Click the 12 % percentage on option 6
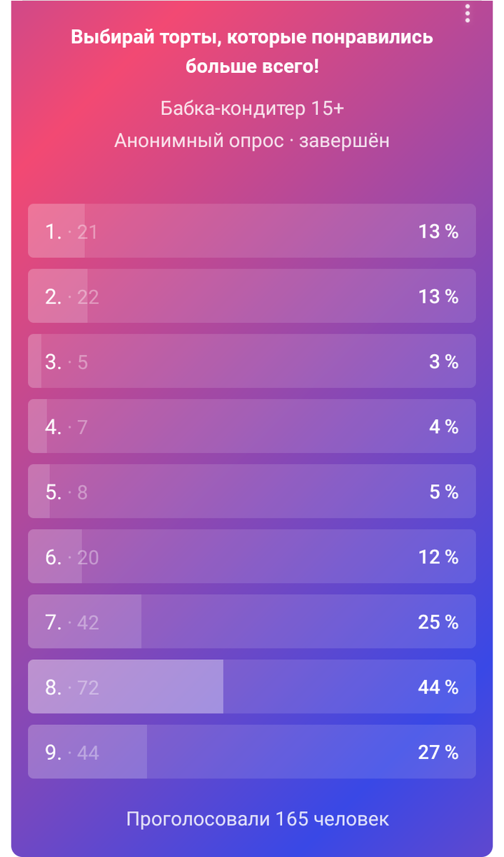504x857 pixels. tap(438, 556)
